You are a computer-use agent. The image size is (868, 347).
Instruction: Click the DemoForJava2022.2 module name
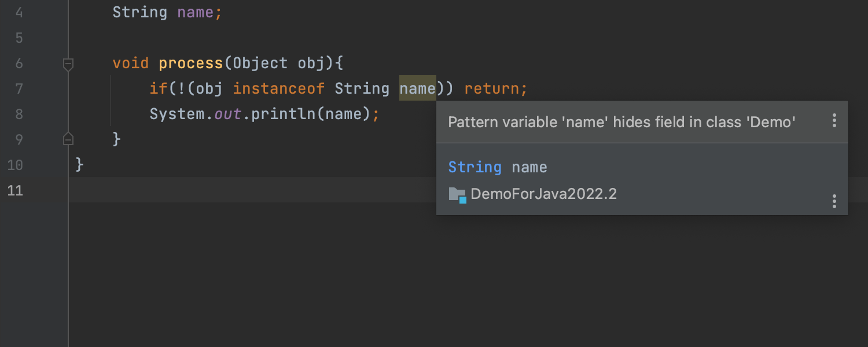pyautogui.click(x=543, y=194)
